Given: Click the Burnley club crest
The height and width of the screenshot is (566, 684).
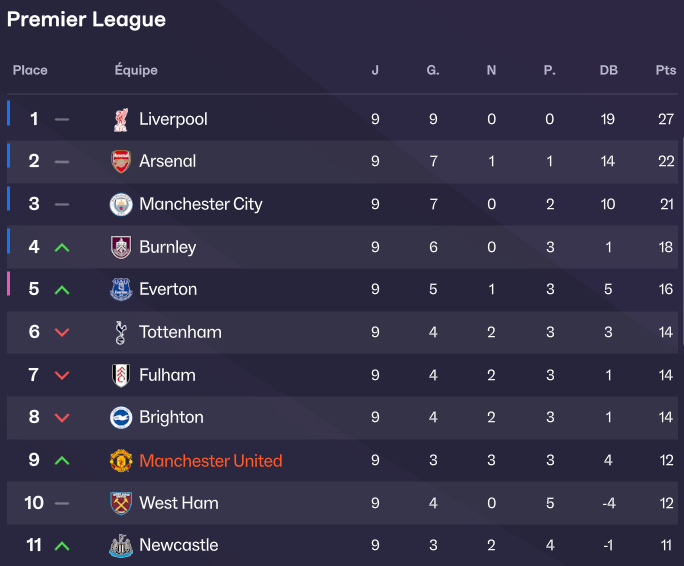Looking at the screenshot, I should point(121,247).
